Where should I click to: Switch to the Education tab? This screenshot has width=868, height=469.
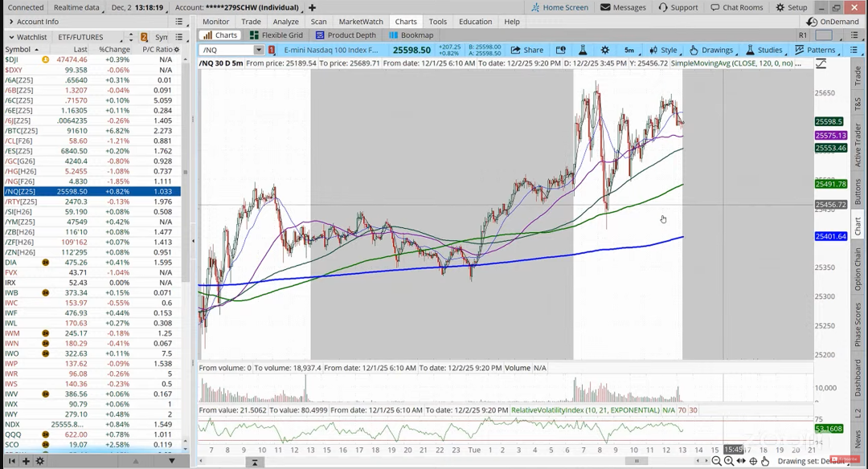(475, 22)
